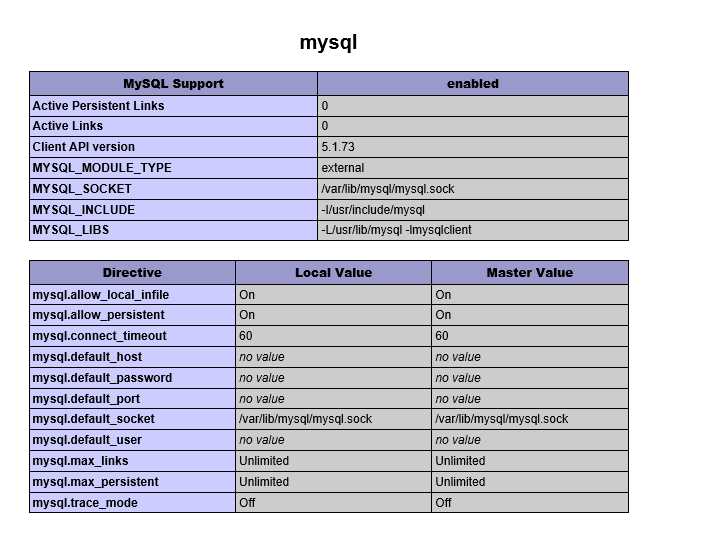Click the external module type value
714x538 pixels.
[343, 168]
